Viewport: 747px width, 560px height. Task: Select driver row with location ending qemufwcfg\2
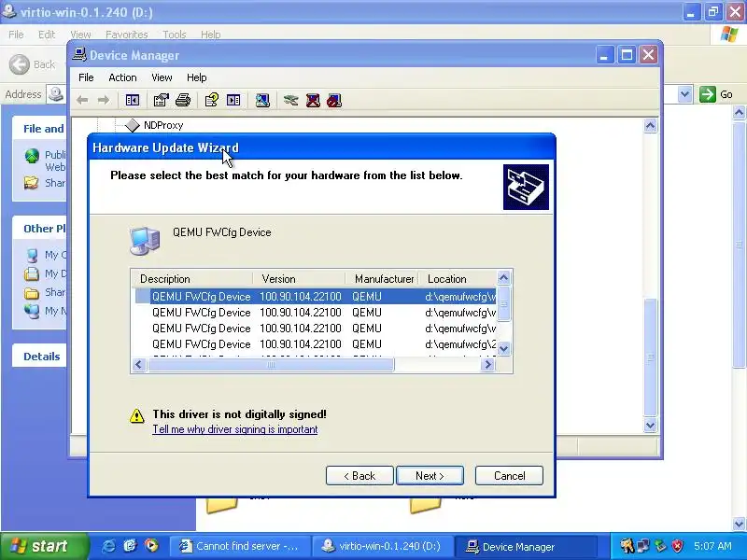(x=316, y=343)
